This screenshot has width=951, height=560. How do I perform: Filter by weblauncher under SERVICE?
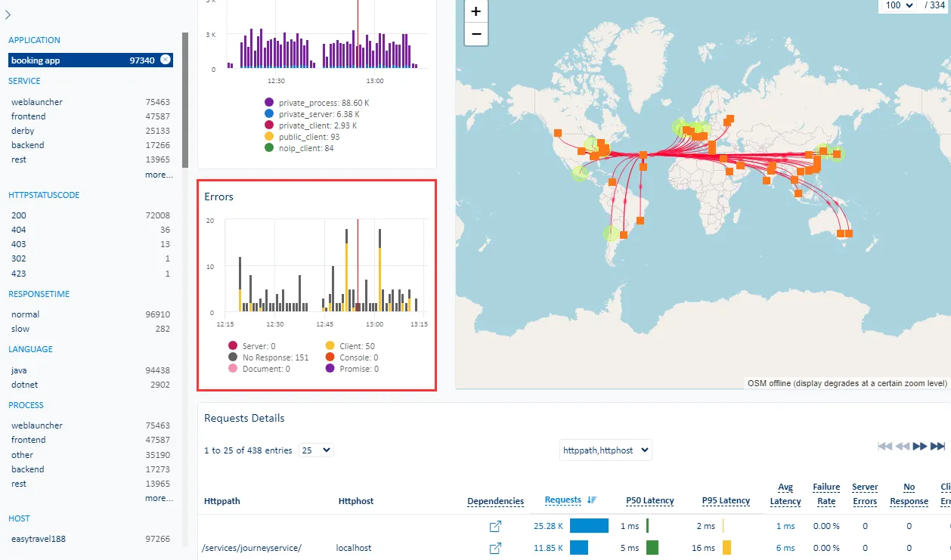[x=37, y=102]
